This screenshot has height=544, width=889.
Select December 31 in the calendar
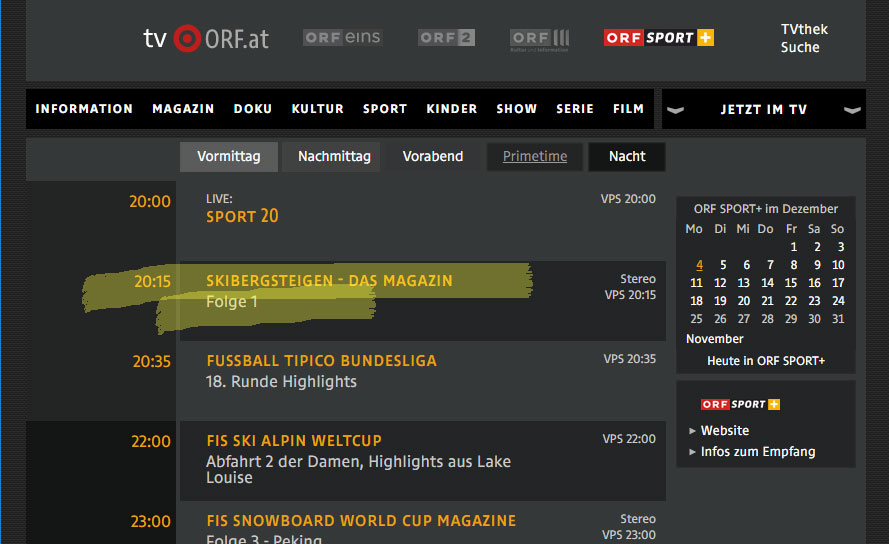click(838, 319)
